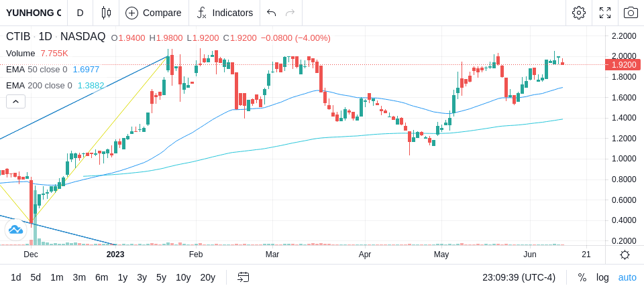Collapse the indicator legend chevron

[x=15, y=101]
